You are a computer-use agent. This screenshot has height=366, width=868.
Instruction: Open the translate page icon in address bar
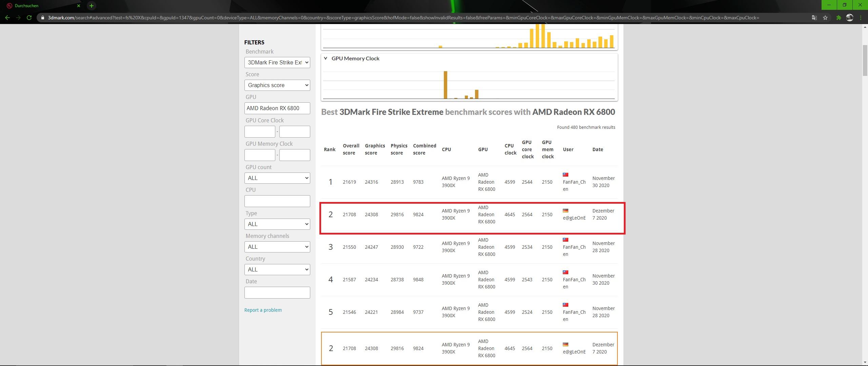814,18
